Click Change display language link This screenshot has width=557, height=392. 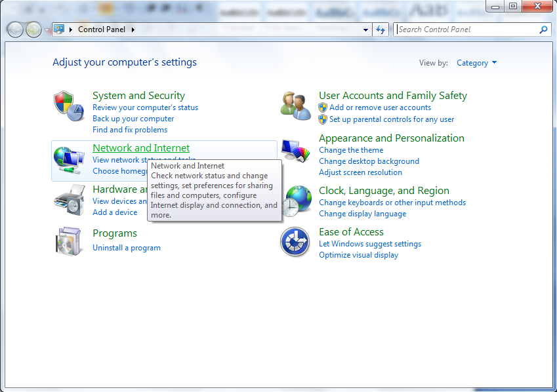tap(363, 214)
